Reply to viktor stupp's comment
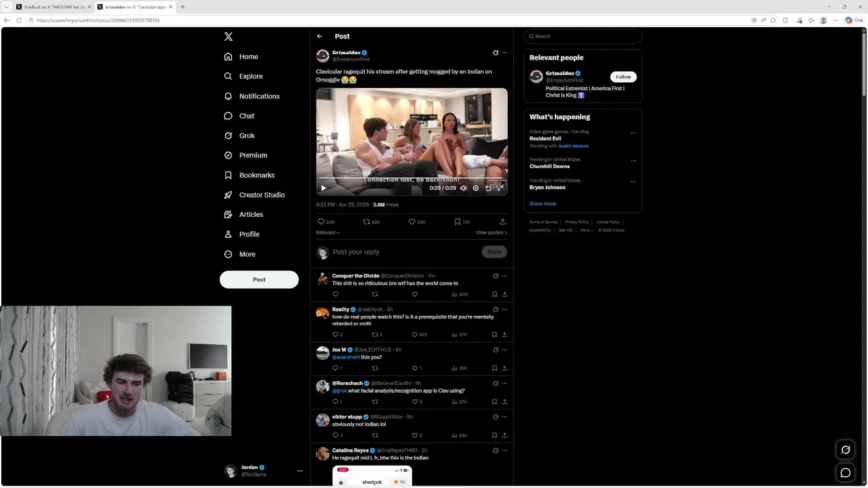This screenshot has height=488, width=868. tap(337, 435)
